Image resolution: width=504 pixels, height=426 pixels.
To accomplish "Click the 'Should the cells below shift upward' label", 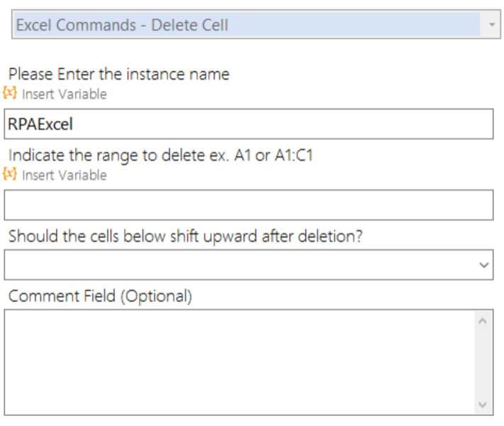I will tap(185, 236).
